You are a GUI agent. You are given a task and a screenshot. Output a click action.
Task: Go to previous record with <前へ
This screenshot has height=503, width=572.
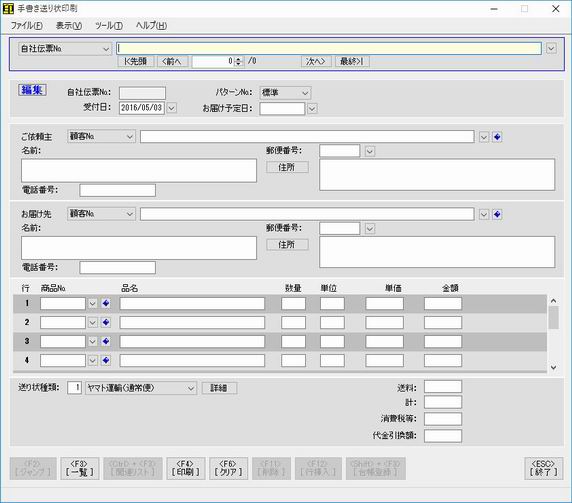tap(173, 61)
